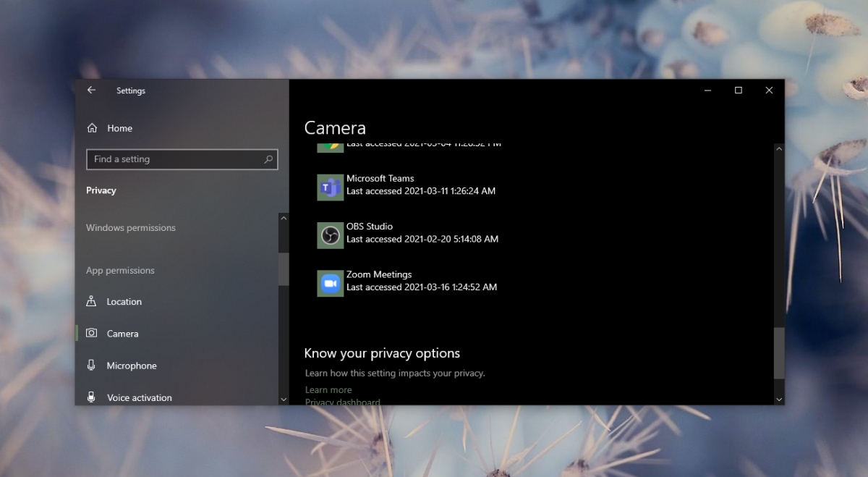The image size is (868, 477).
Task: Click the partially visible app icon above Teams
Action: pos(330,148)
